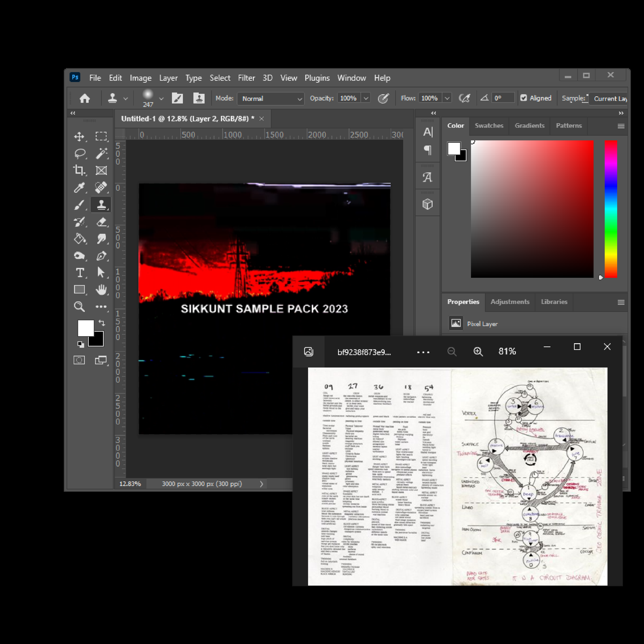Select the Lasso tool
The width and height of the screenshot is (644, 644).
pyautogui.click(x=80, y=153)
